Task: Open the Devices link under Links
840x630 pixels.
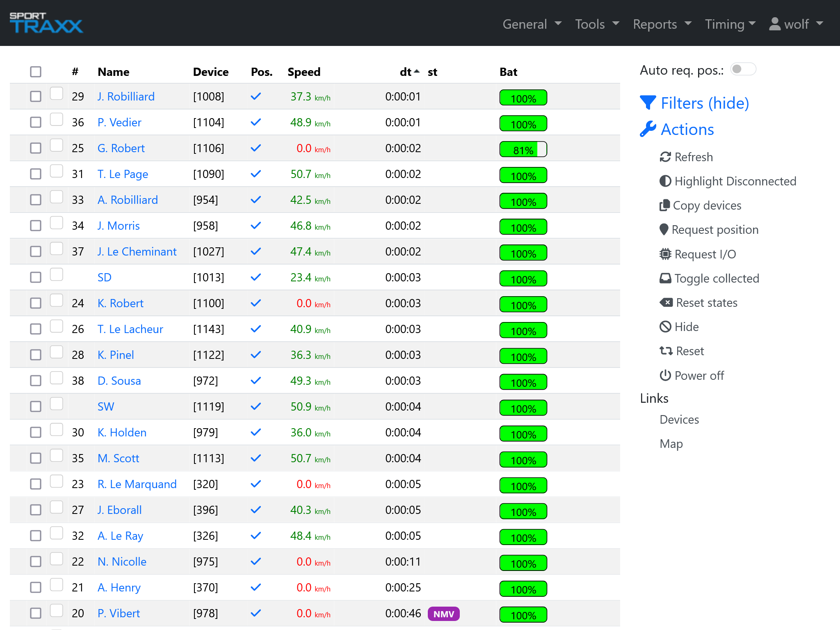Action: click(679, 419)
